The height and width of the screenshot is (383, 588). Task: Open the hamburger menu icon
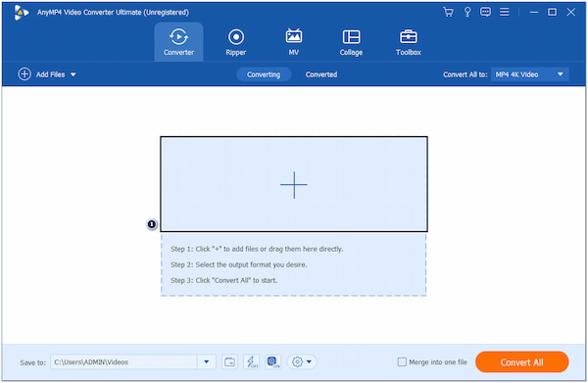[505, 13]
